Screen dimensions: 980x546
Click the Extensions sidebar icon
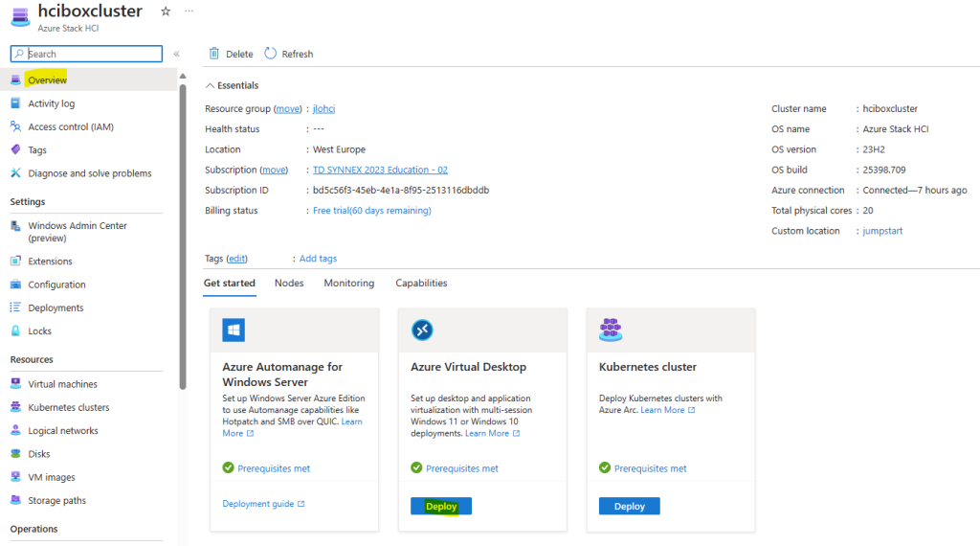[15, 261]
